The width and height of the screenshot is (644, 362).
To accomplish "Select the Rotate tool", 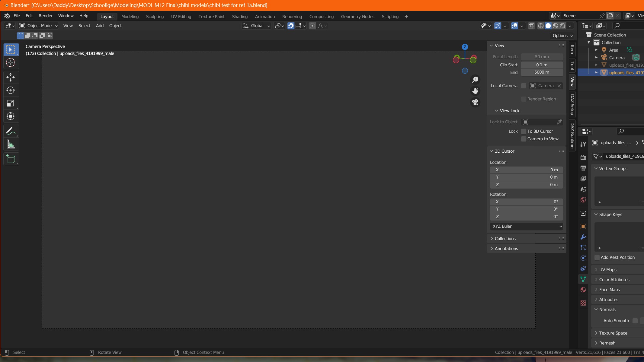I will [x=11, y=90].
